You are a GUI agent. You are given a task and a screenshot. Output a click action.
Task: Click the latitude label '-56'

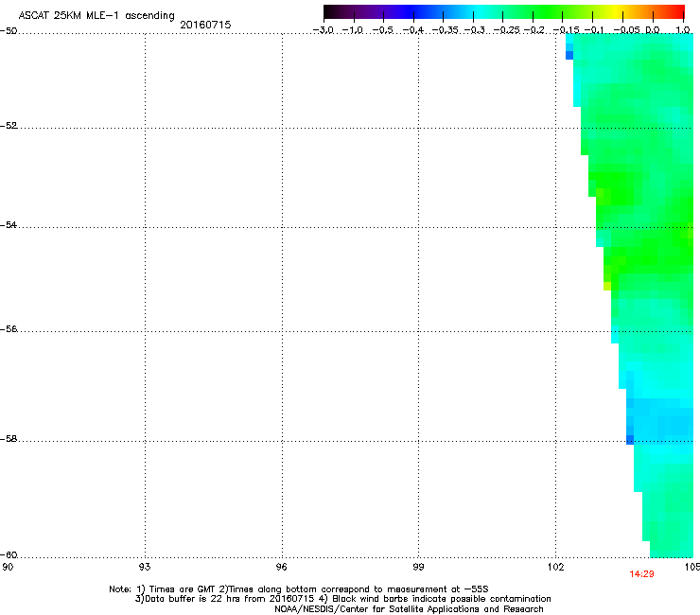click(x=9, y=328)
